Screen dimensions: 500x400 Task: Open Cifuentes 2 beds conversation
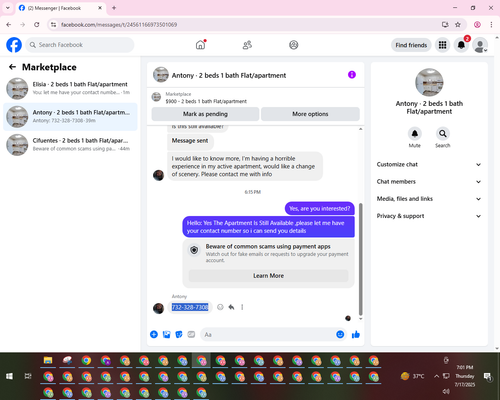tap(70, 145)
